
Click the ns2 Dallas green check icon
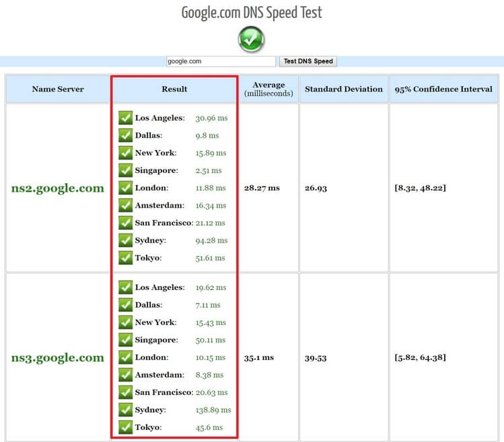pyautogui.click(x=125, y=135)
